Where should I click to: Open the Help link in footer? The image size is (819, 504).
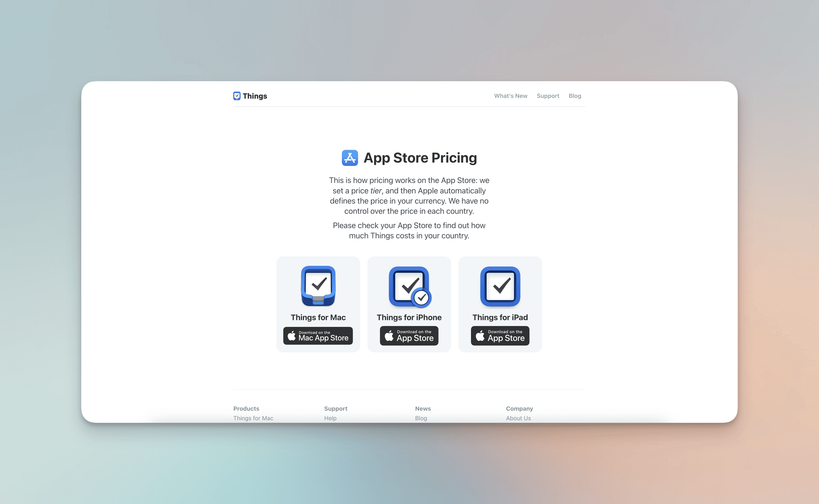coord(330,418)
